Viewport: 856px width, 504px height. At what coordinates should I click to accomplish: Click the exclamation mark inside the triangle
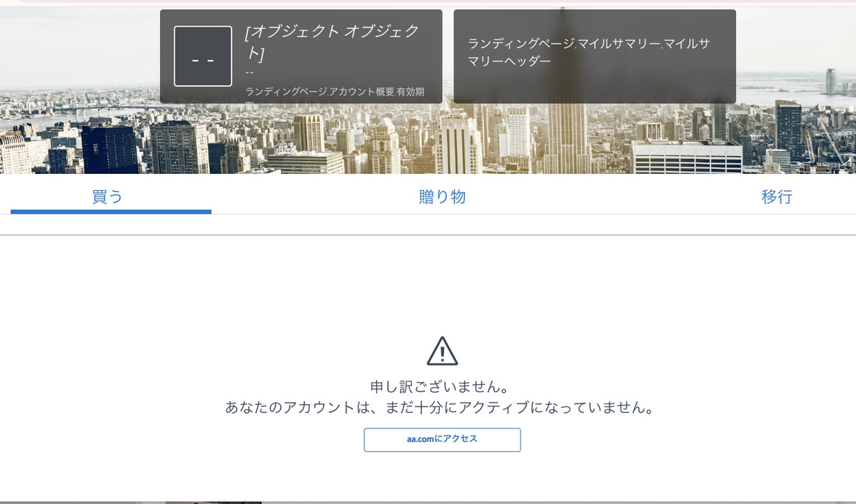pyautogui.click(x=442, y=355)
